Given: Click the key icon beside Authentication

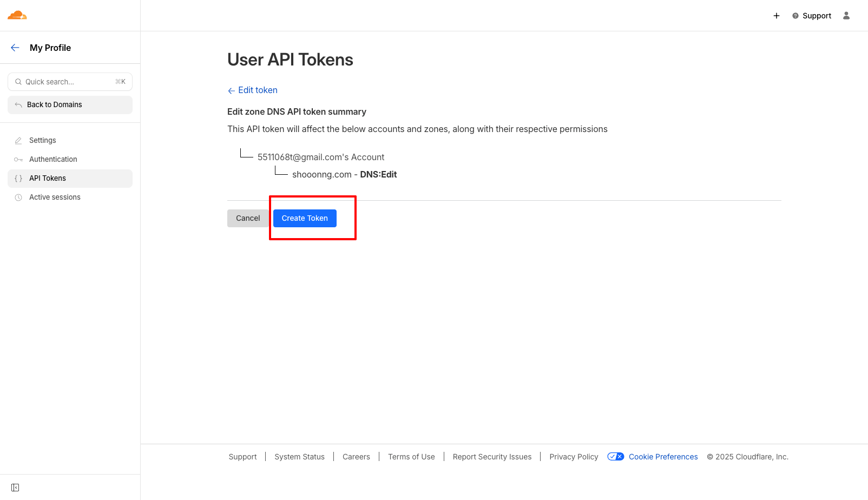Looking at the screenshot, I should click(x=18, y=160).
